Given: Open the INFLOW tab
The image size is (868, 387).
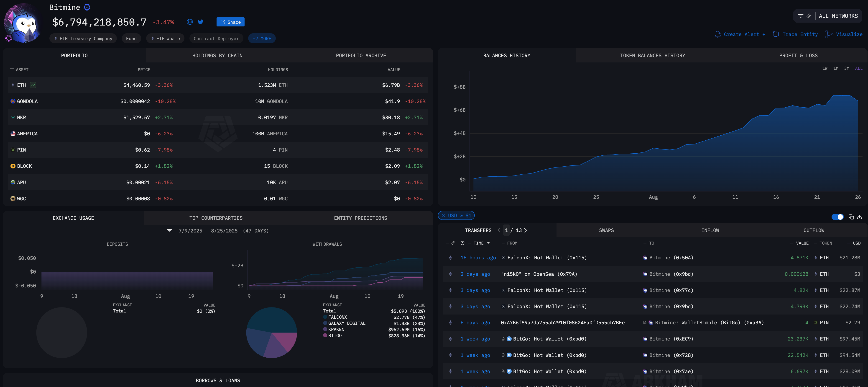Looking at the screenshot, I should (x=710, y=230).
